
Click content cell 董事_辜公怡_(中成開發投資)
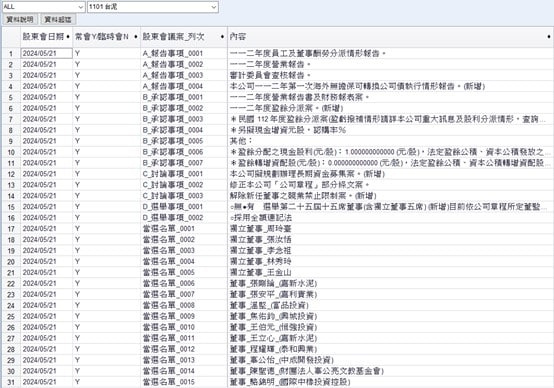coord(390,360)
